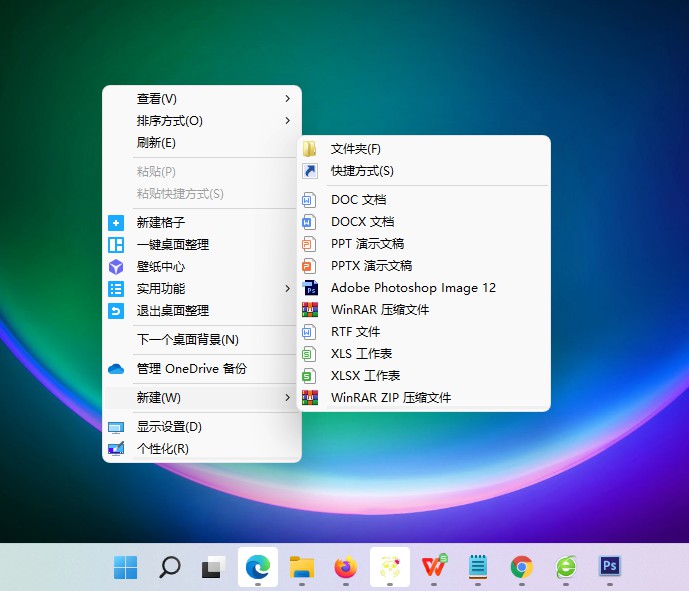Click the list icon beside 实用功能
This screenshot has height=591, width=689.
coord(116,289)
